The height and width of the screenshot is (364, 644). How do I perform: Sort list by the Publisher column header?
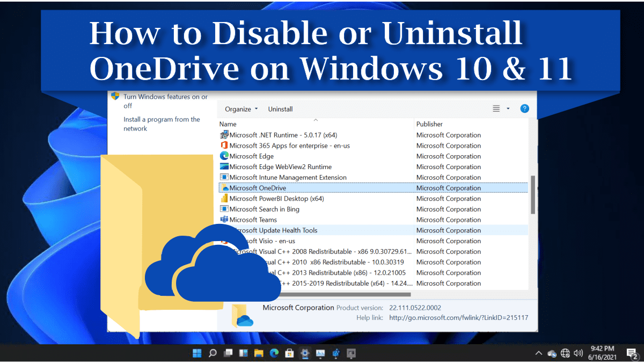(x=429, y=124)
